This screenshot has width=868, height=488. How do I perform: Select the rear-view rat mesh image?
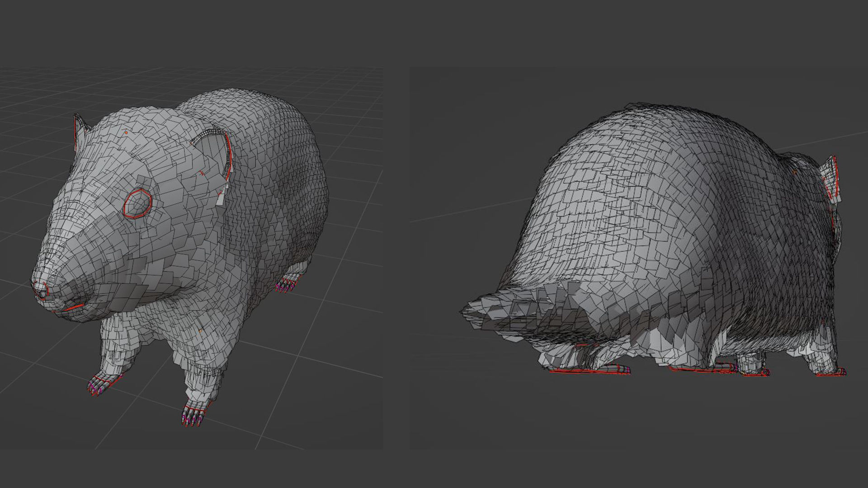639,258
